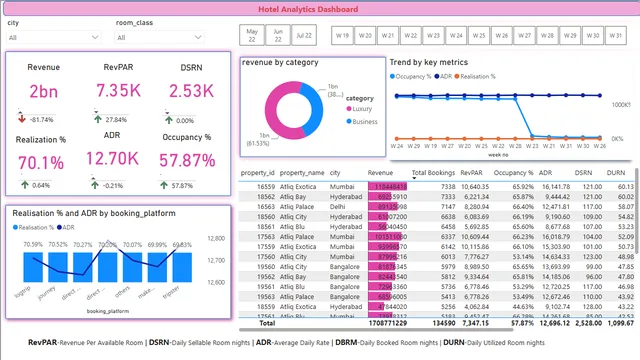Image resolution: width=640 pixels, height=360 pixels.
Task: Sort table by DURN column header
Action: (616, 173)
